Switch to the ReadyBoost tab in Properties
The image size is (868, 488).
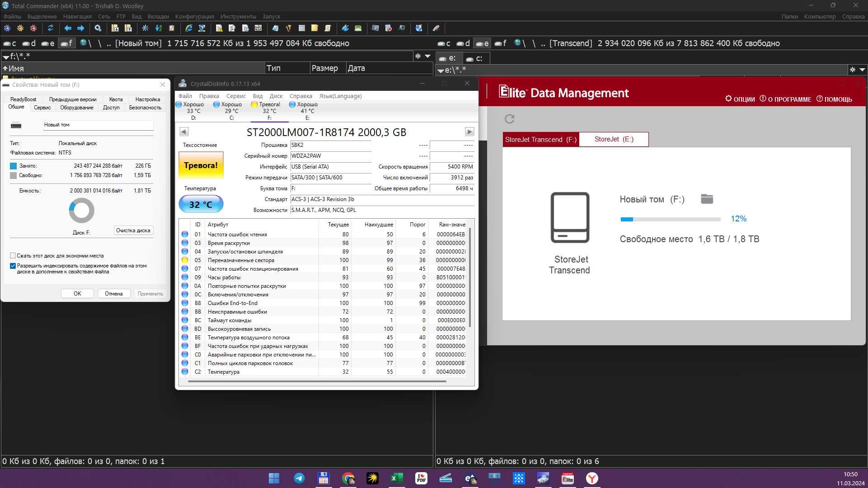[23, 99]
